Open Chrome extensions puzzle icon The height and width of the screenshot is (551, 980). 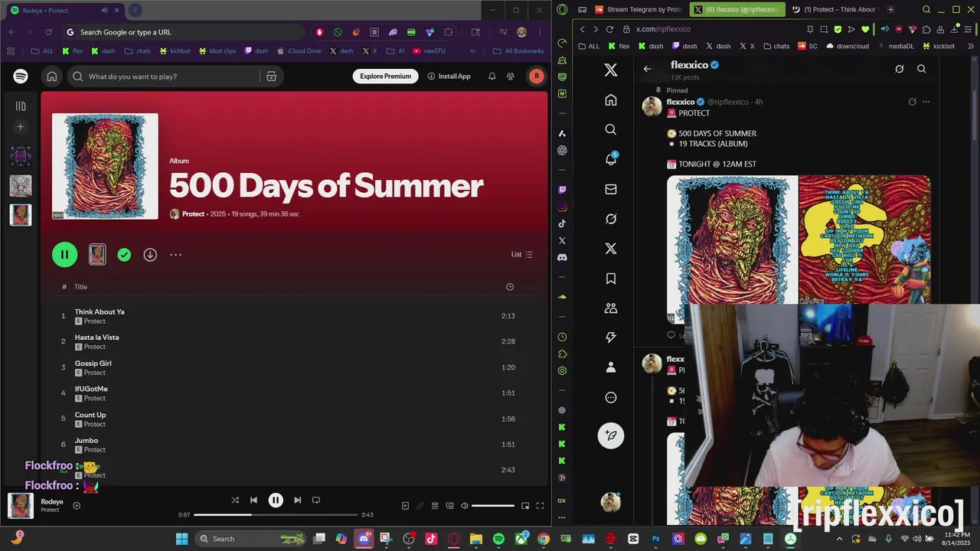click(449, 32)
